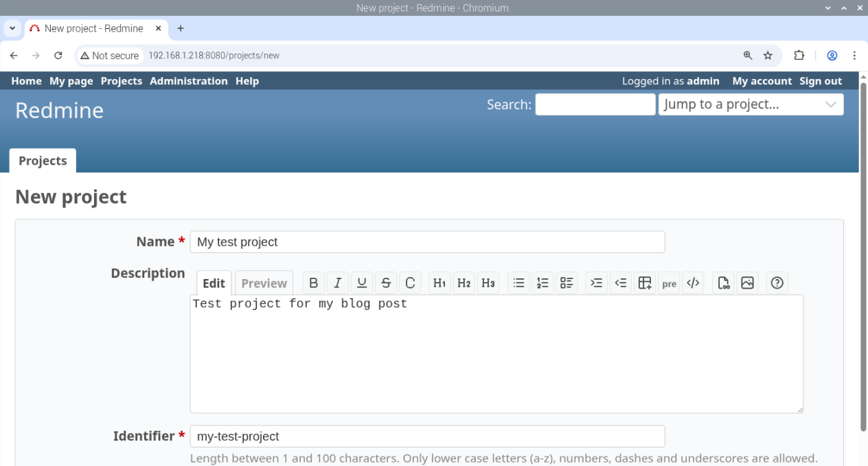
Task: Open the formatting help icon
Action: (x=777, y=282)
